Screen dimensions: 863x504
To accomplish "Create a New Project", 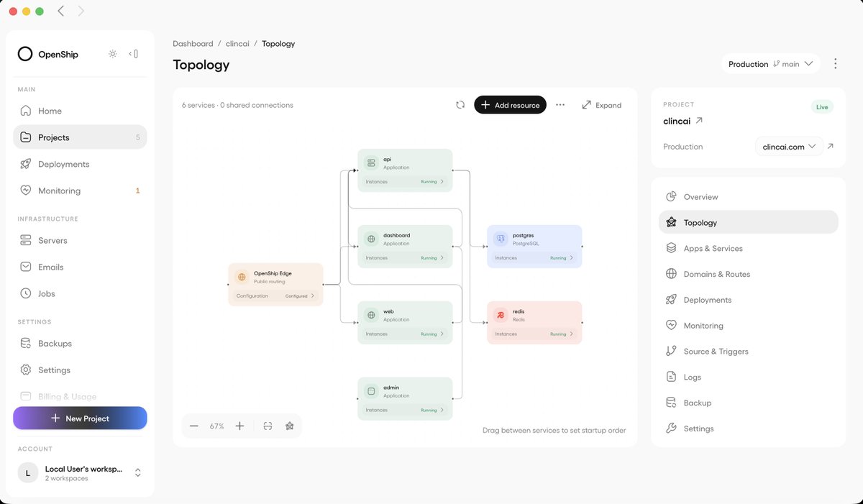I will click(80, 418).
